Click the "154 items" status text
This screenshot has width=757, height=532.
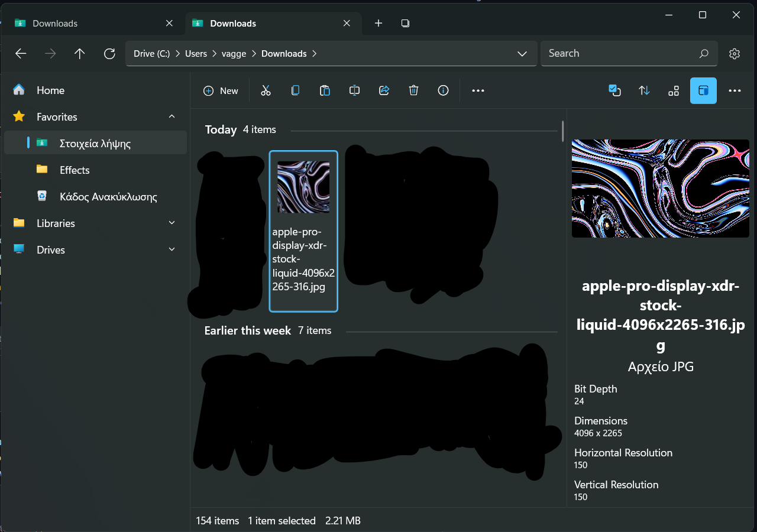click(x=218, y=521)
